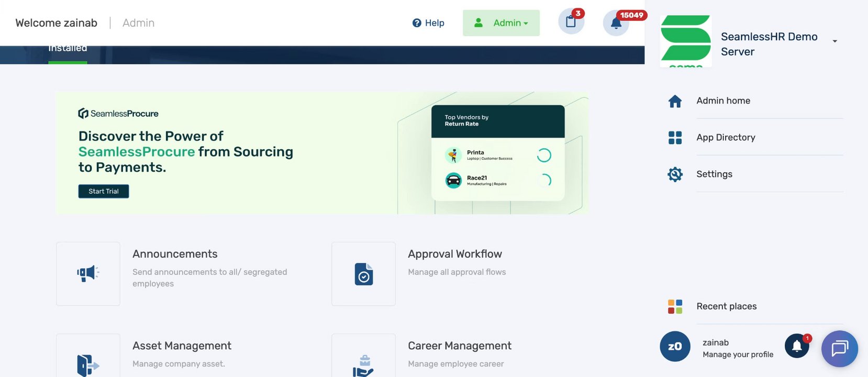Viewport: 868px width, 377px height.
Task: Click the SeamlessProcure logo in banner
Action: point(118,114)
